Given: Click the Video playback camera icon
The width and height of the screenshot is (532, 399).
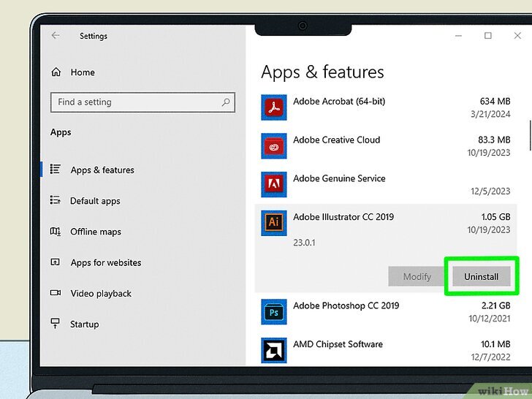Looking at the screenshot, I should coord(56,292).
